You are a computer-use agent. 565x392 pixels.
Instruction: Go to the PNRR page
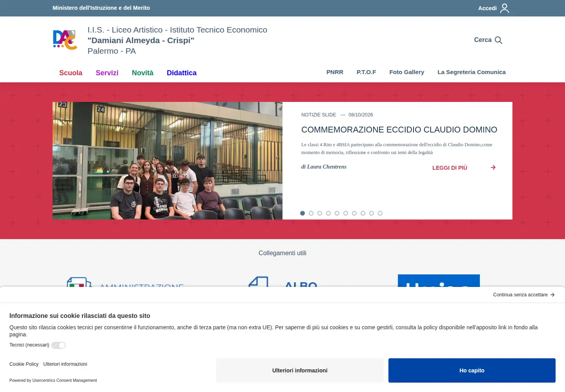coord(335,72)
